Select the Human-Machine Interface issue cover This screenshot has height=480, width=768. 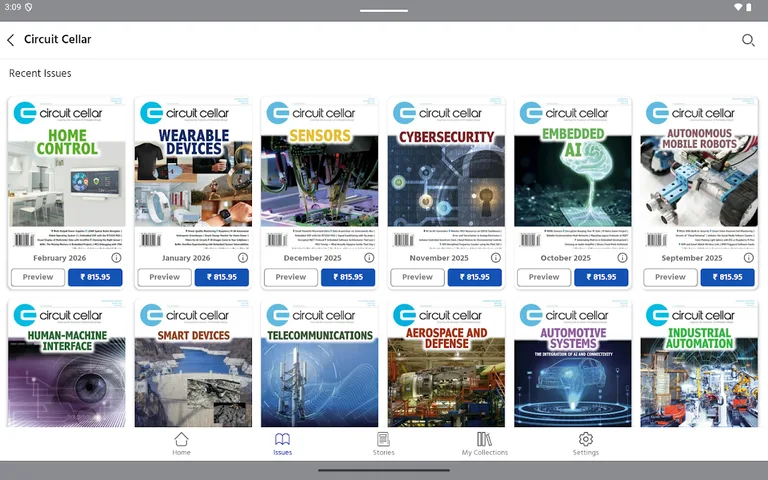[x=66, y=365]
